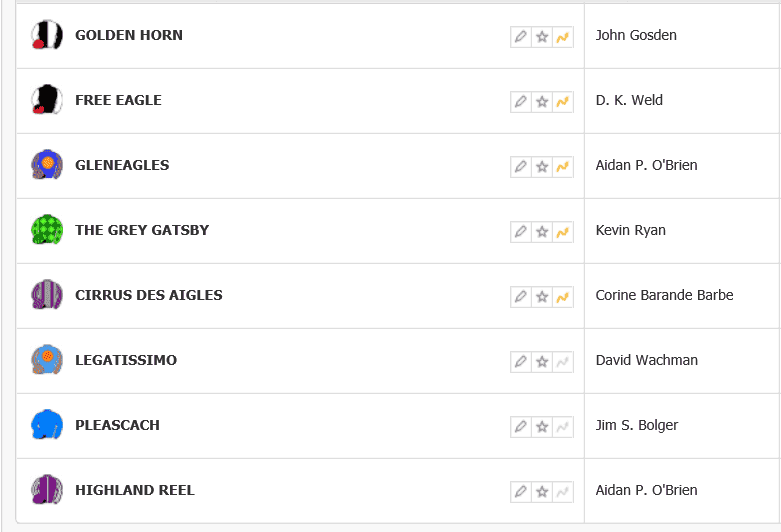Screen dimensions: 781x532
Task: Click the Pleascach blue silks image
Action: [x=46, y=425]
